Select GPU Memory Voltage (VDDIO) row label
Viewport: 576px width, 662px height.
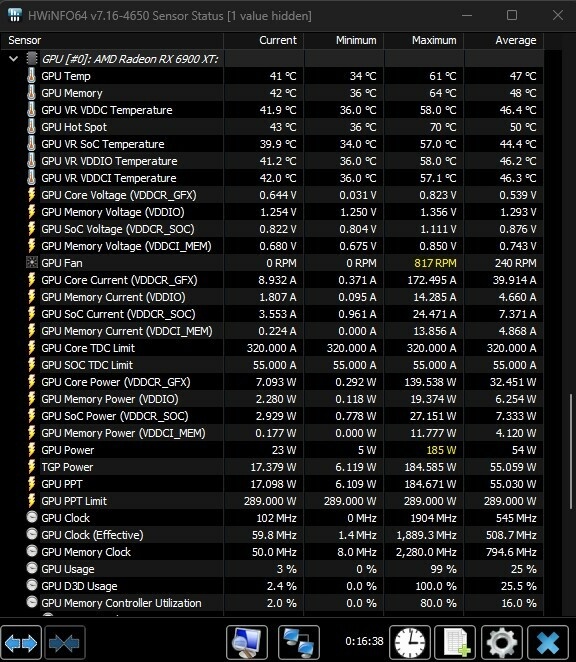(113, 212)
